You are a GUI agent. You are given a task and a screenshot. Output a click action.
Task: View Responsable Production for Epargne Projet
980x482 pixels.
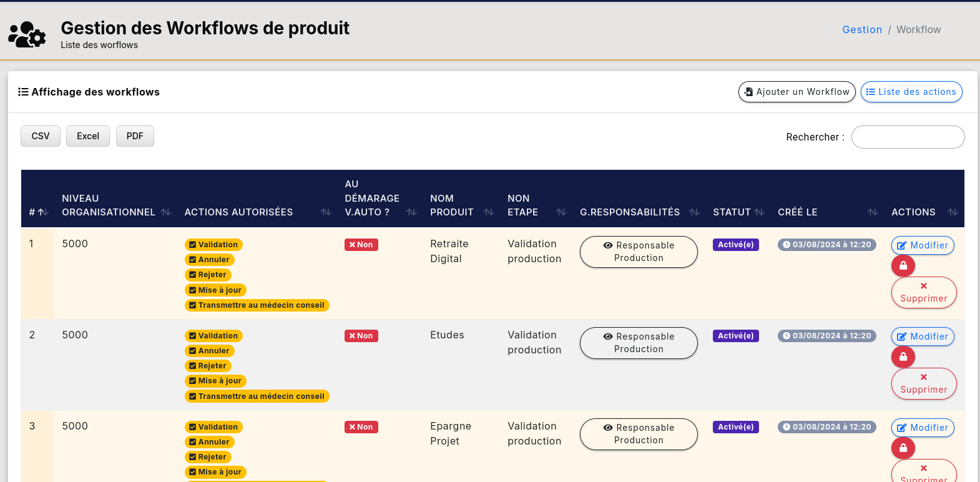tap(638, 434)
